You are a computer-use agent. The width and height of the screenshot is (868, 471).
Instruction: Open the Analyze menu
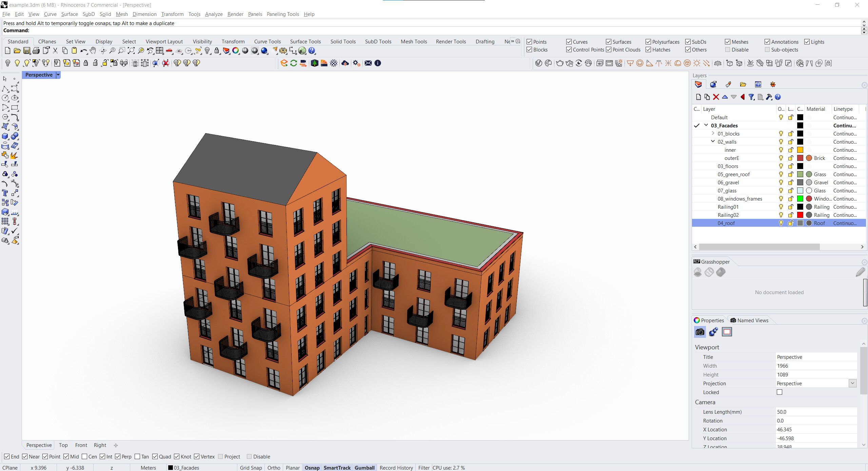coord(214,14)
